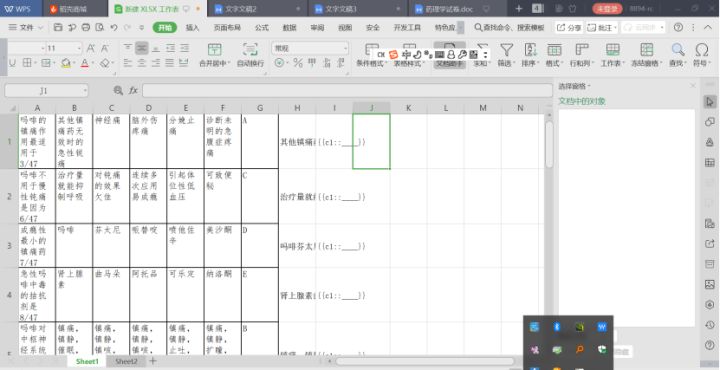Open the Symbol (符号) omega tool
This screenshot has width=720, height=370.
coord(702,56)
